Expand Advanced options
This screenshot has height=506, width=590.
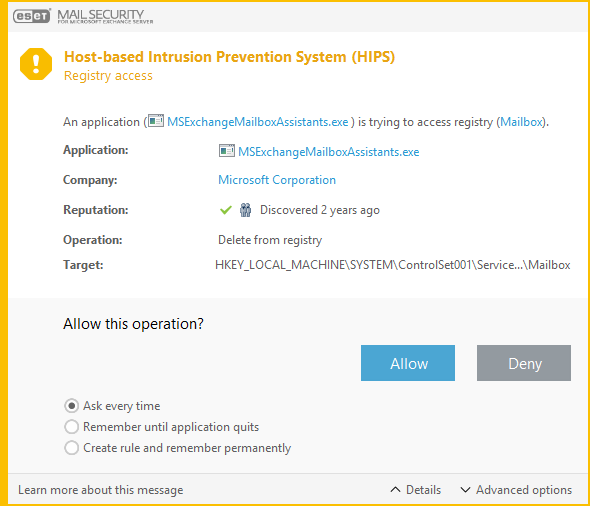pyautogui.click(x=516, y=489)
